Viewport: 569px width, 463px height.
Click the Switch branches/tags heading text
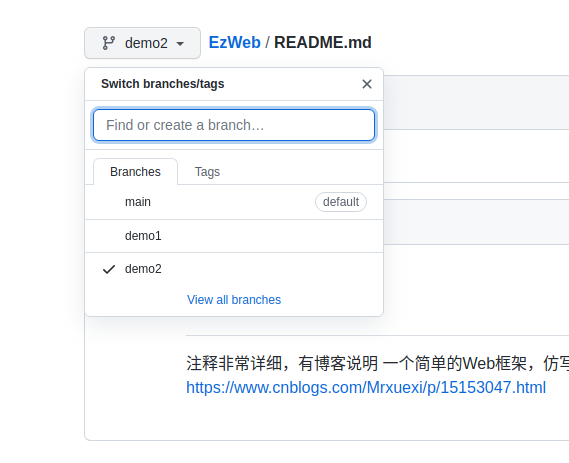[163, 84]
